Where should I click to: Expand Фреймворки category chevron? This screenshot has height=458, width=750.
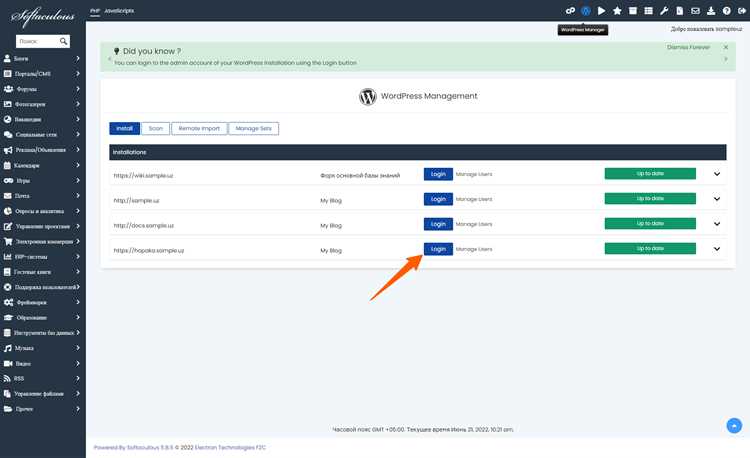pyautogui.click(x=77, y=302)
